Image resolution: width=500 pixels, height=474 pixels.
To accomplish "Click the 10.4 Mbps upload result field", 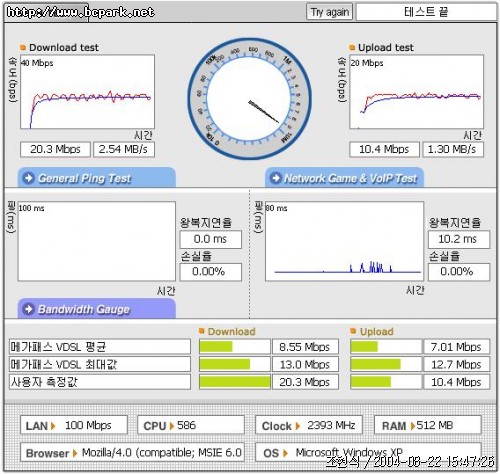I will [x=384, y=149].
